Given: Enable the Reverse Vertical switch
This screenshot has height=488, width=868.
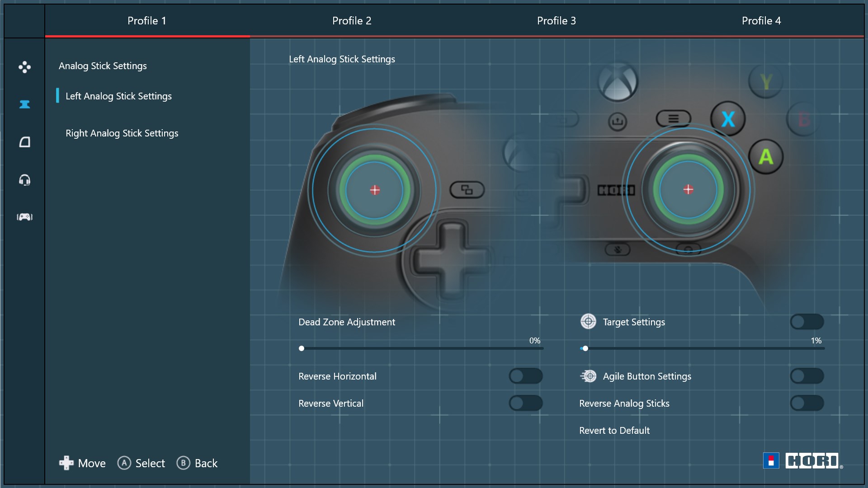Looking at the screenshot, I should tap(526, 403).
